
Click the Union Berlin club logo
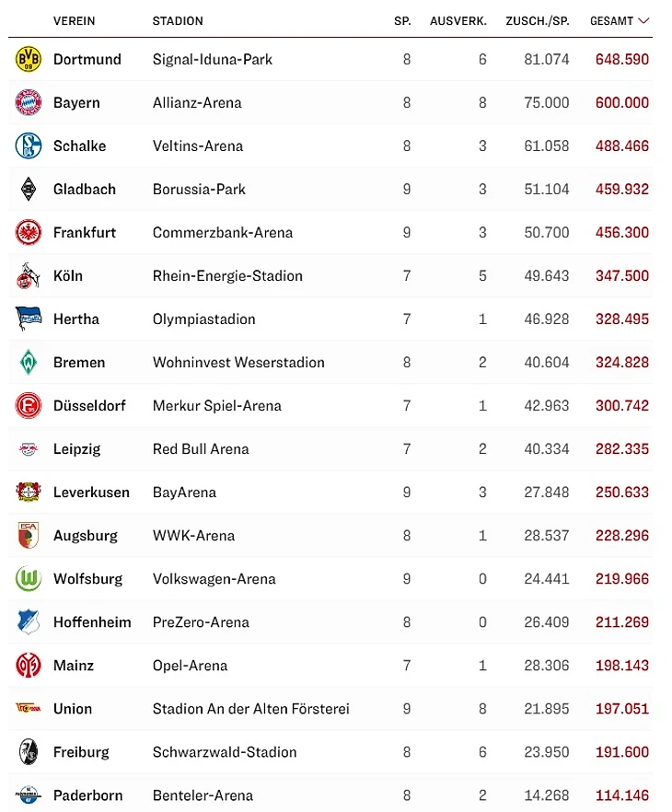point(29,709)
